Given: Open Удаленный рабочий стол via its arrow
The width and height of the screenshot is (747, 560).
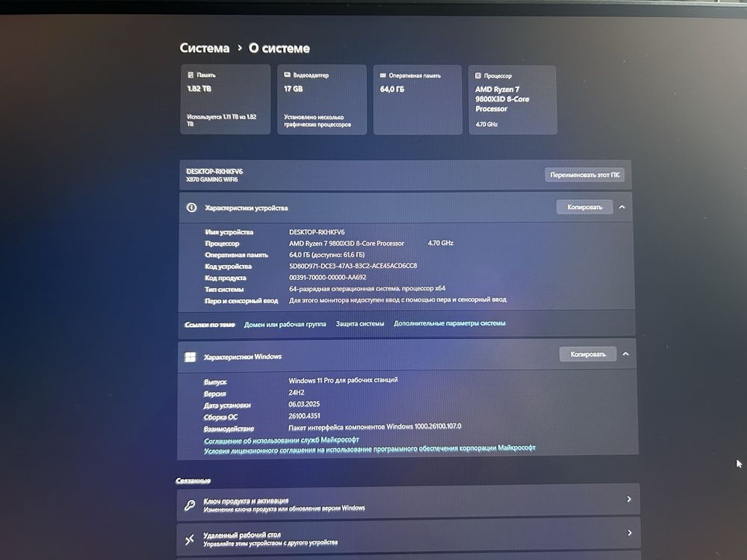Looking at the screenshot, I should tap(629, 533).
